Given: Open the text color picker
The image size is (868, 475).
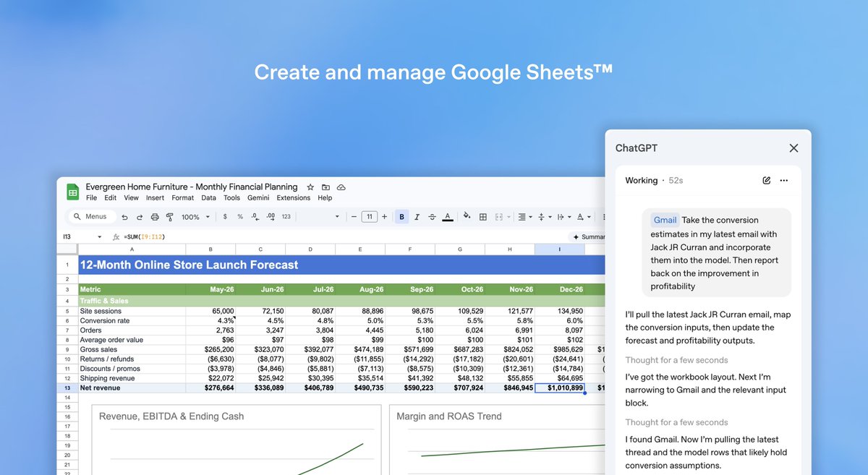Looking at the screenshot, I should (448, 217).
